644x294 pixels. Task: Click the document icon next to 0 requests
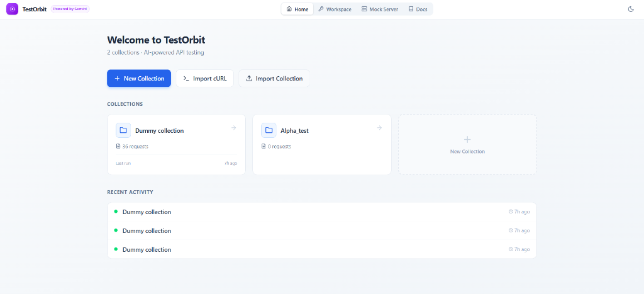(264, 147)
